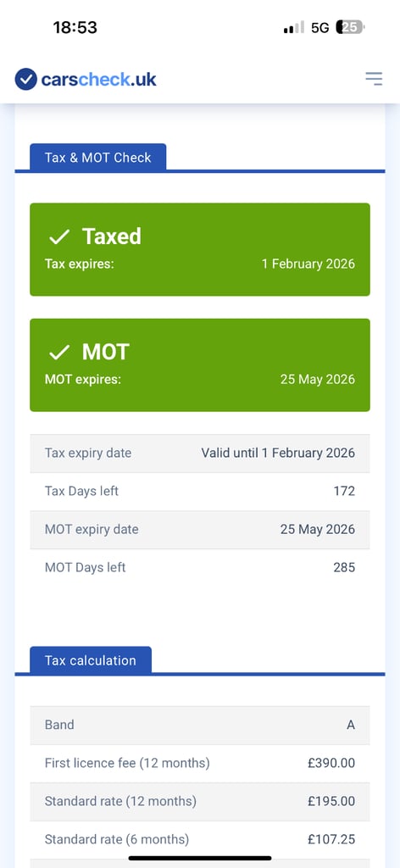The image size is (400, 868).
Task: Tap the home indicator bar at bottom
Action: click(x=200, y=859)
